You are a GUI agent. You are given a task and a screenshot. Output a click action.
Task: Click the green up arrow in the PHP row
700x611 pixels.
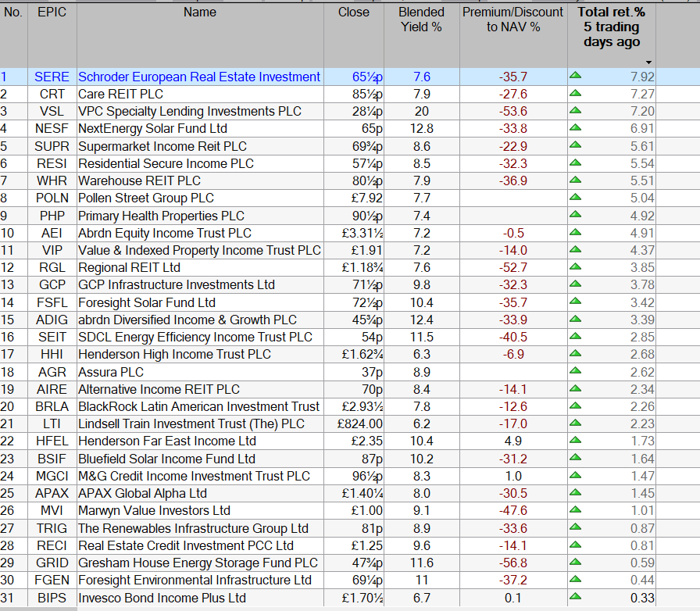pyautogui.click(x=576, y=214)
